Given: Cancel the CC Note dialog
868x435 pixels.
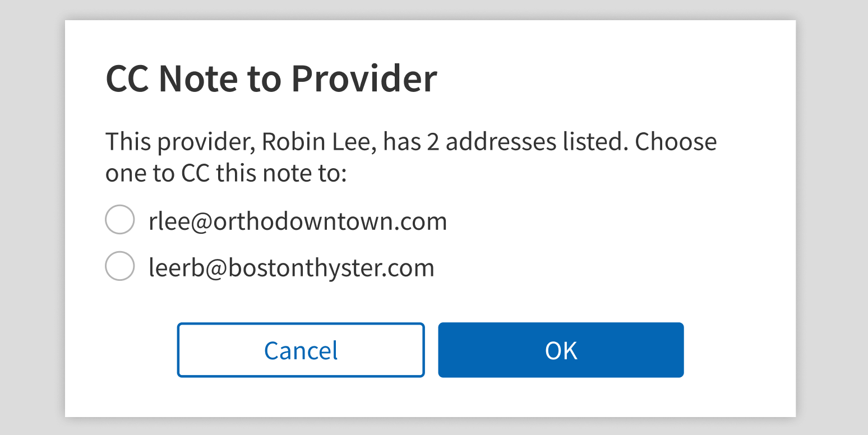Looking at the screenshot, I should point(301,350).
